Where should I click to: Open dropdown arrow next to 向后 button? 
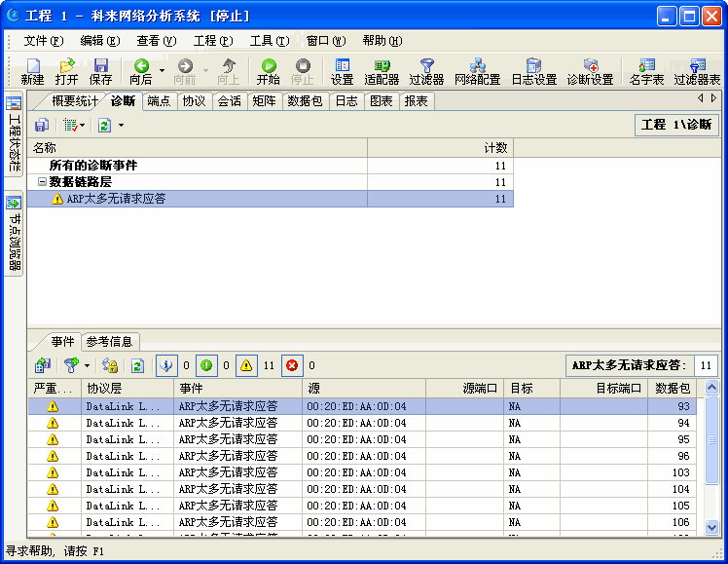click(162, 70)
